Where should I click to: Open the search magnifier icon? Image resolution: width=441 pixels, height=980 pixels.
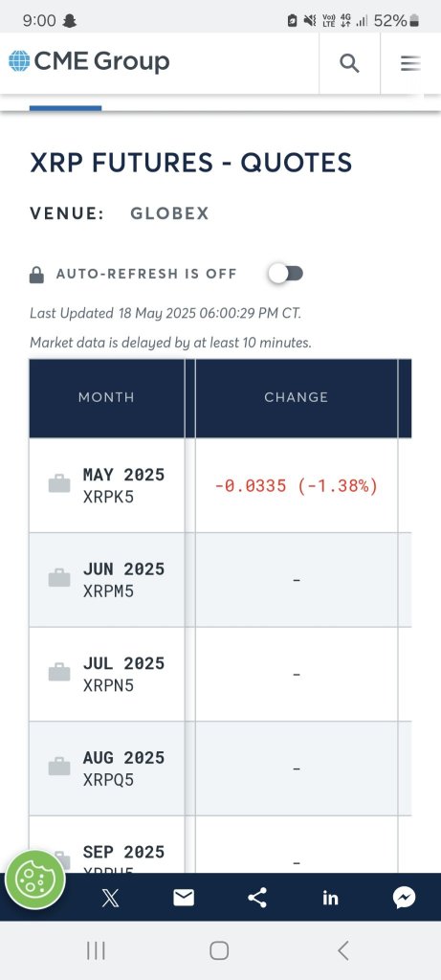coord(349,63)
